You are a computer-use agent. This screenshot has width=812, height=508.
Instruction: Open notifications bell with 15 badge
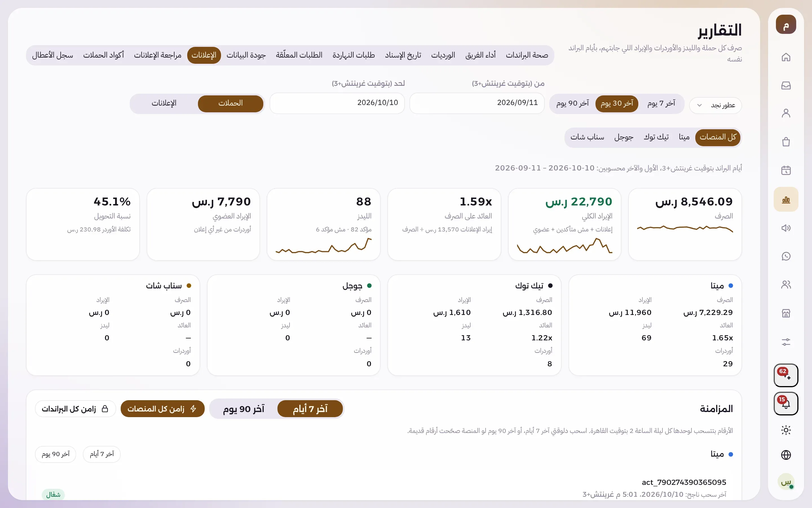pos(786,404)
